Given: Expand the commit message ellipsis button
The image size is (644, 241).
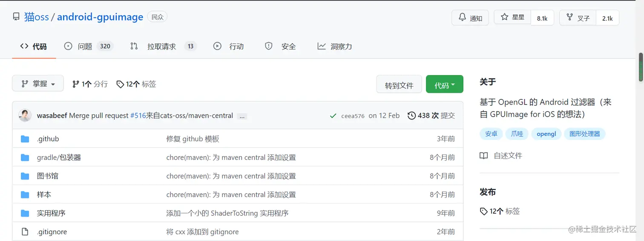Looking at the screenshot, I should (242, 116).
